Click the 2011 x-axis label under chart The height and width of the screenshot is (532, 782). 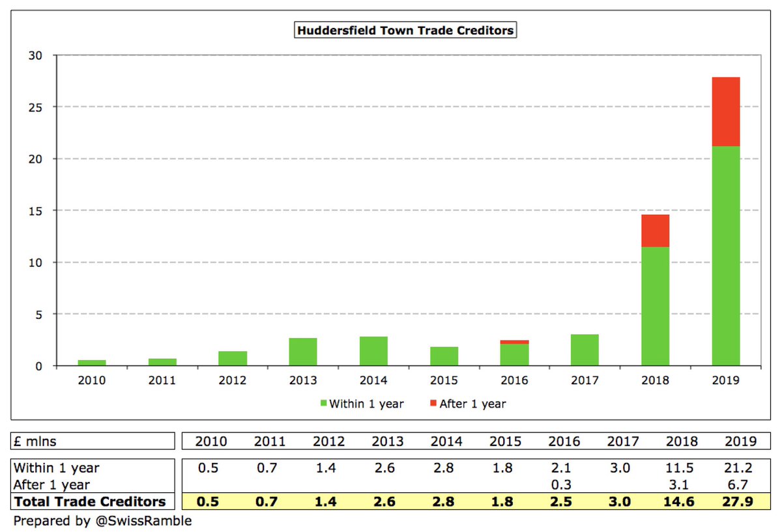[162, 380]
